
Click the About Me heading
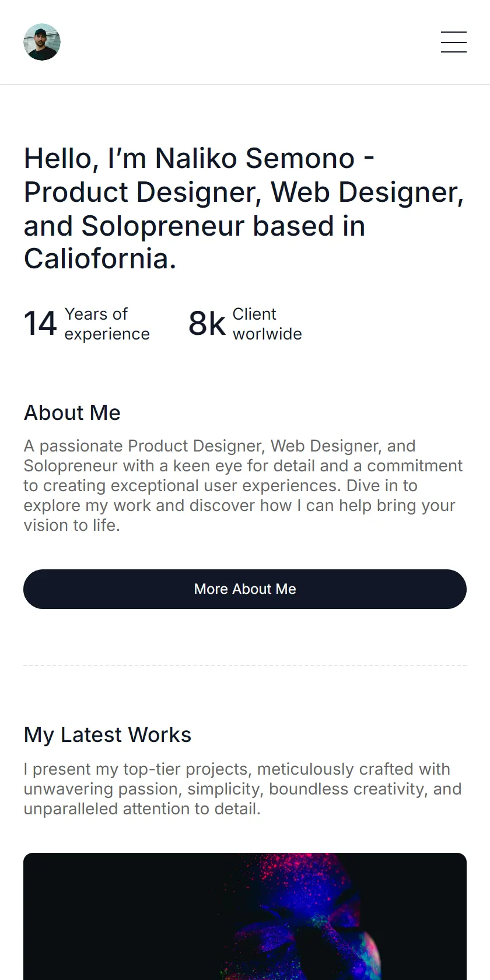pos(72,412)
